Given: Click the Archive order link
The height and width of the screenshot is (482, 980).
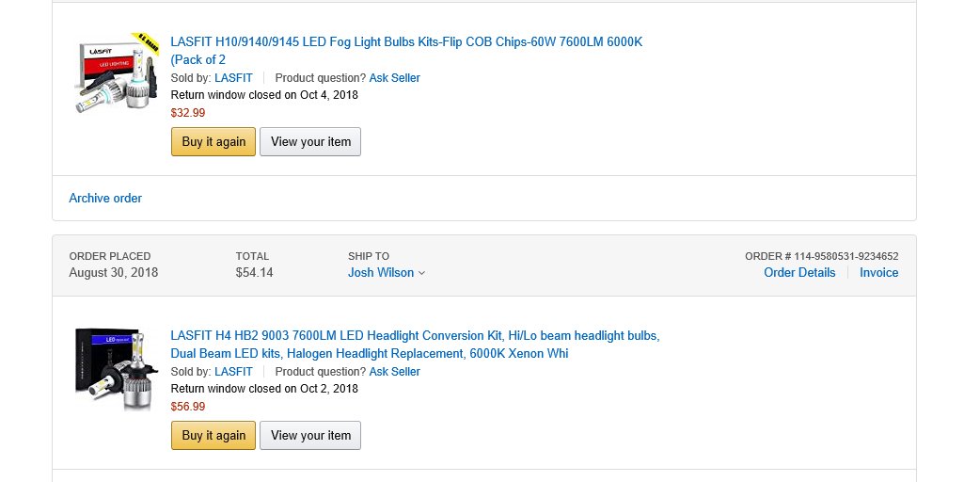Looking at the screenshot, I should coord(105,198).
